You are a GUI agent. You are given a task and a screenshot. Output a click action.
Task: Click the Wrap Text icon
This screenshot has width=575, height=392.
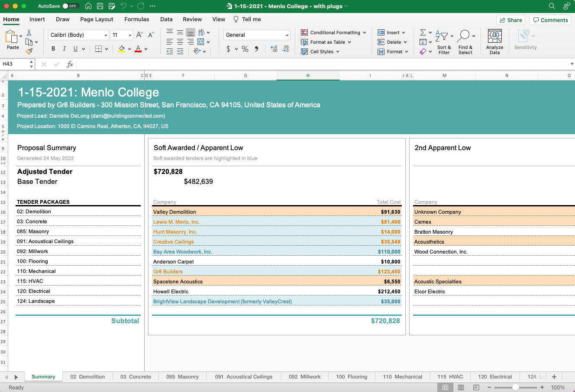(x=201, y=32)
